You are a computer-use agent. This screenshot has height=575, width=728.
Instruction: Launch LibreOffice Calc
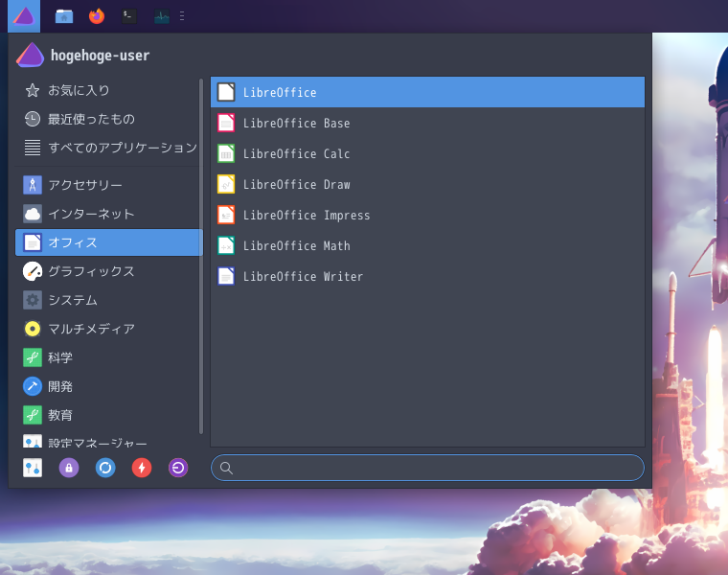coord(427,153)
